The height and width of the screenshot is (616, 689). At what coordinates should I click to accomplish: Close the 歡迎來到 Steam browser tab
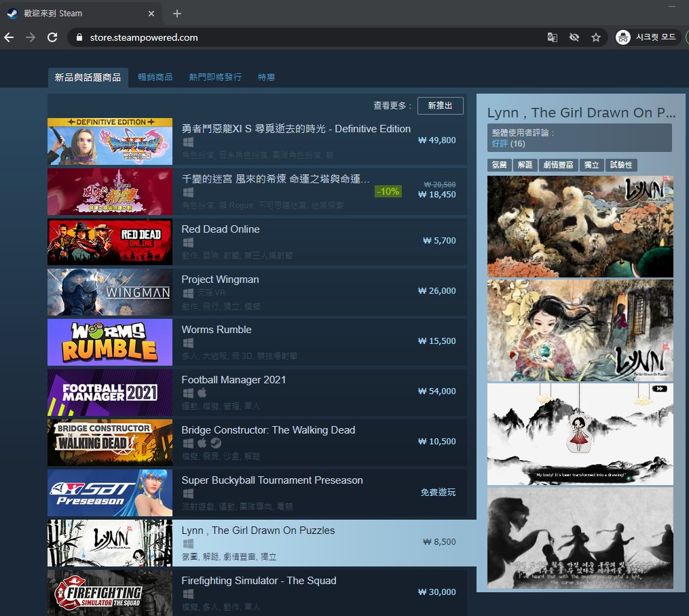click(151, 14)
